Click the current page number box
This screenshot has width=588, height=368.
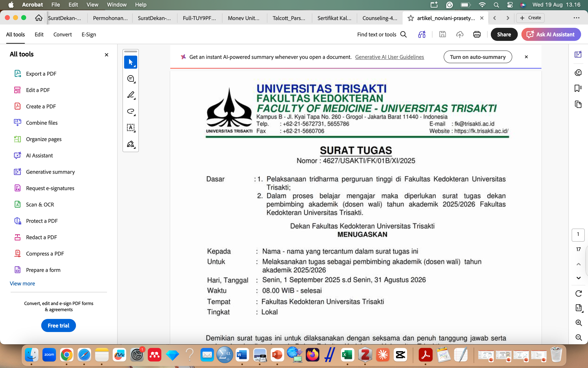point(578,235)
